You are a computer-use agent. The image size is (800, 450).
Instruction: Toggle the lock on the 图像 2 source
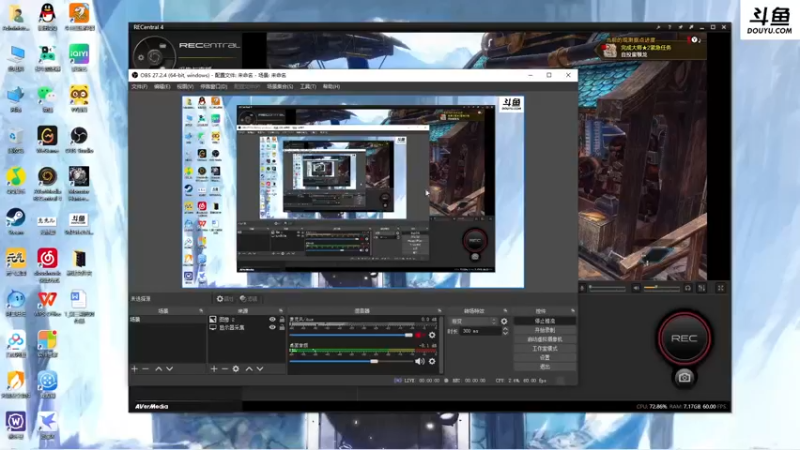click(282, 319)
